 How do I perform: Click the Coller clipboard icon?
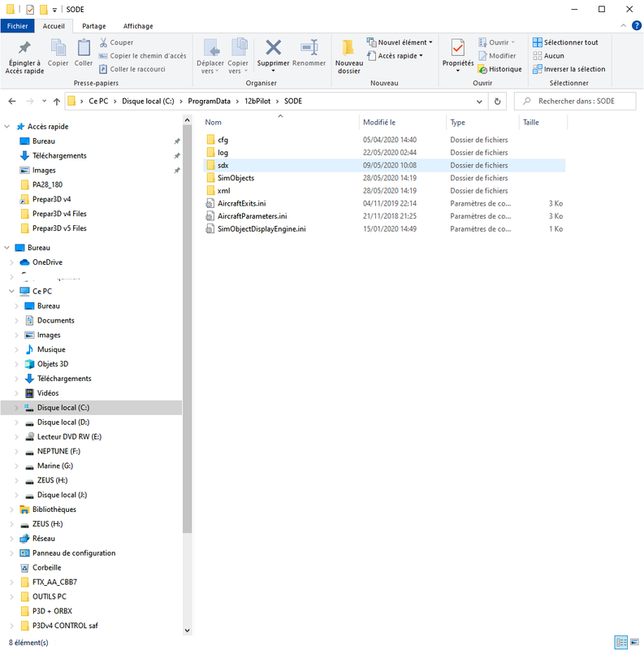(84, 53)
